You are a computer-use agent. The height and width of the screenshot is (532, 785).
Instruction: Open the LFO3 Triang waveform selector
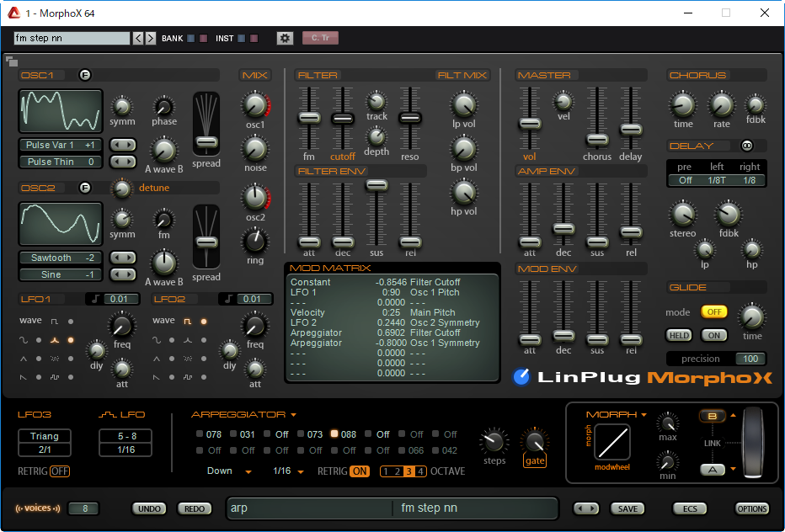pyautogui.click(x=45, y=436)
